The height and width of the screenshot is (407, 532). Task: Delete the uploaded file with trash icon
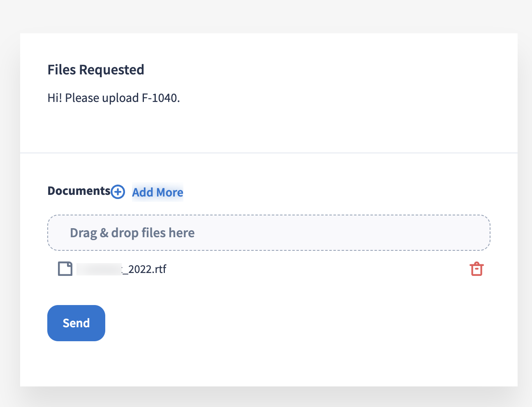tap(476, 269)
